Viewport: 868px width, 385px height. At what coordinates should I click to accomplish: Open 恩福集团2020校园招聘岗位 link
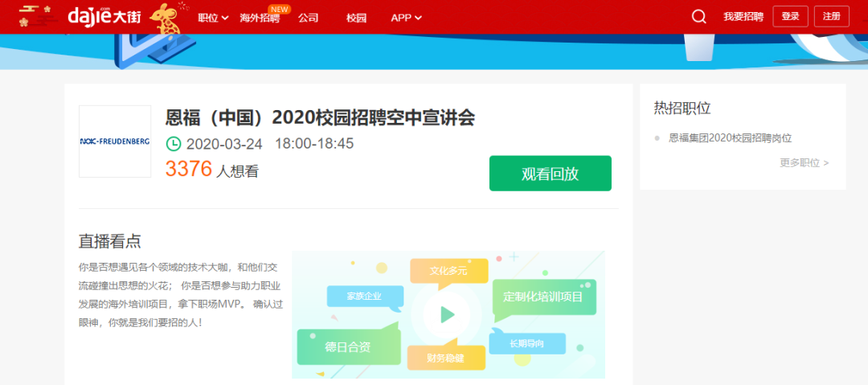pyautogui.click(x=730, y=138)
